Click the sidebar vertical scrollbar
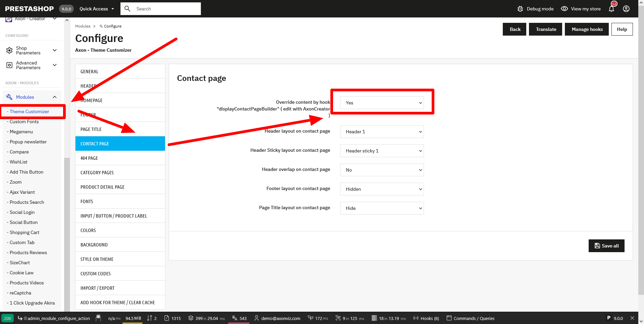This screenshot has width=644, height=324. tap(67, 234)
